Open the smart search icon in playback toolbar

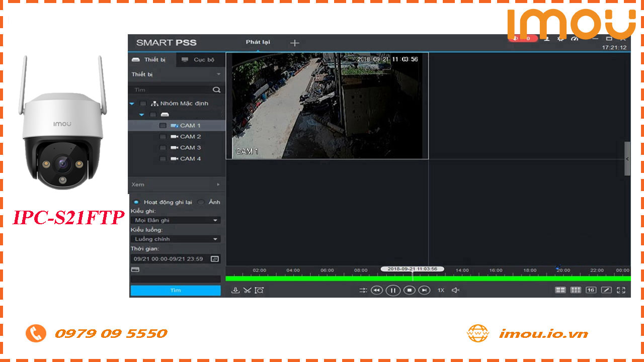pyautogui.click(x=260, y=290)
